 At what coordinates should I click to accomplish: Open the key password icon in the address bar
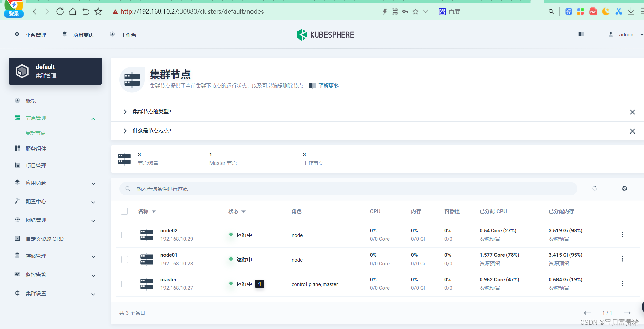[x=405, y=12]
